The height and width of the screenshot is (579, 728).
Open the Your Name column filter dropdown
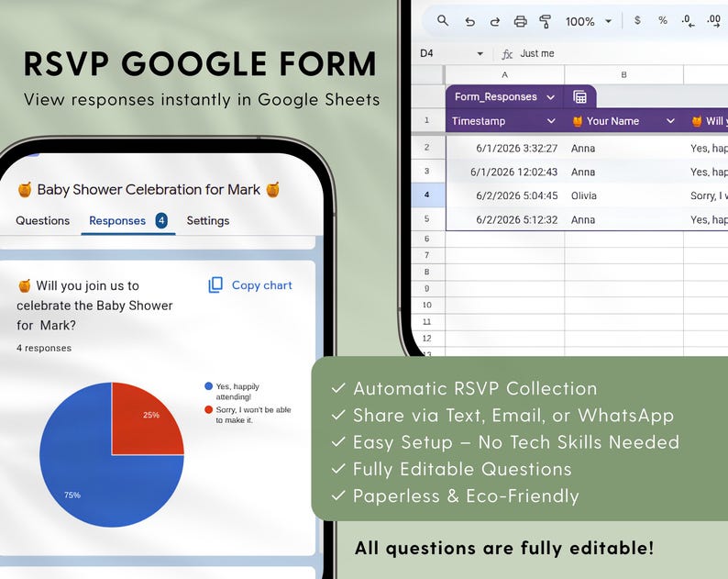click(670, 121)
